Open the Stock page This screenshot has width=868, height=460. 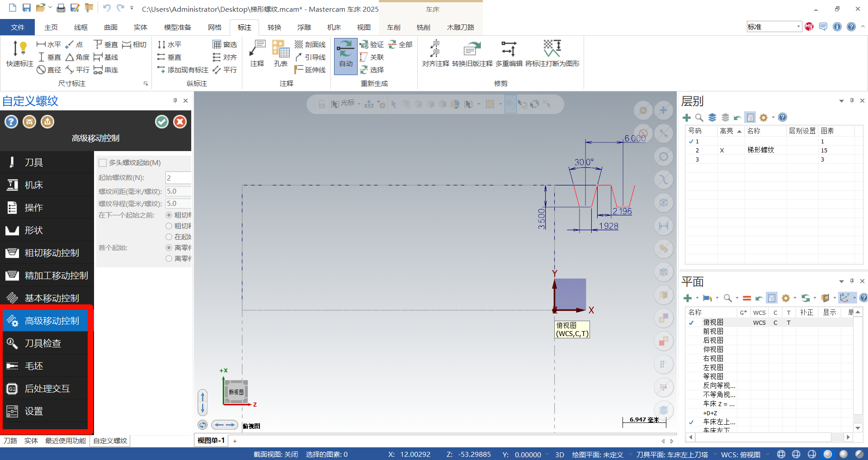coord(47,366)
